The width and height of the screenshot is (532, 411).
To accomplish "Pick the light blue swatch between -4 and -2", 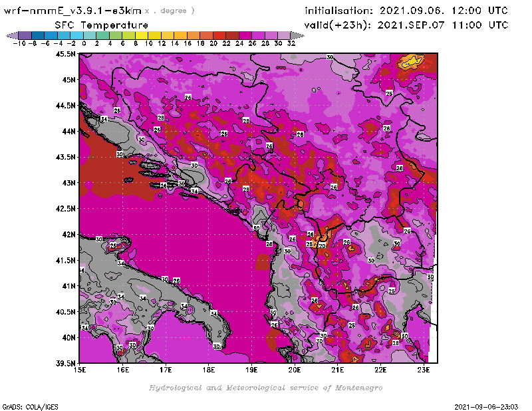I will pyautogui.click(x=64, y=35).
